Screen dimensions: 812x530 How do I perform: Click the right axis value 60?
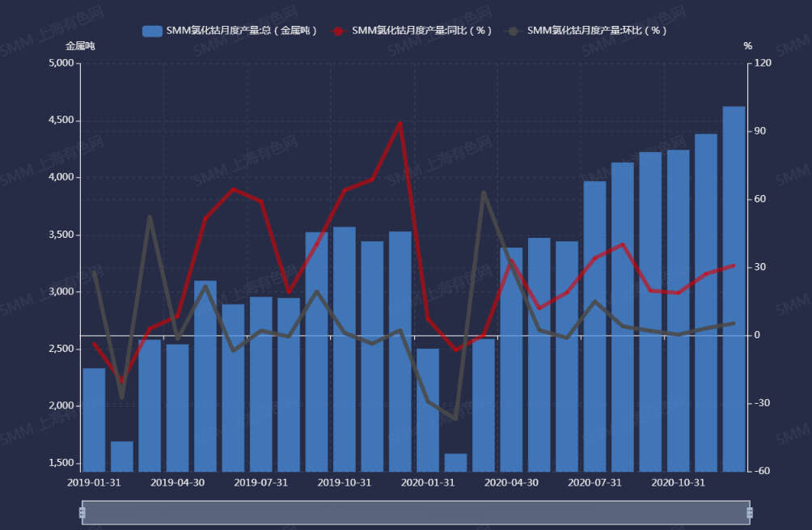(759, 199)
